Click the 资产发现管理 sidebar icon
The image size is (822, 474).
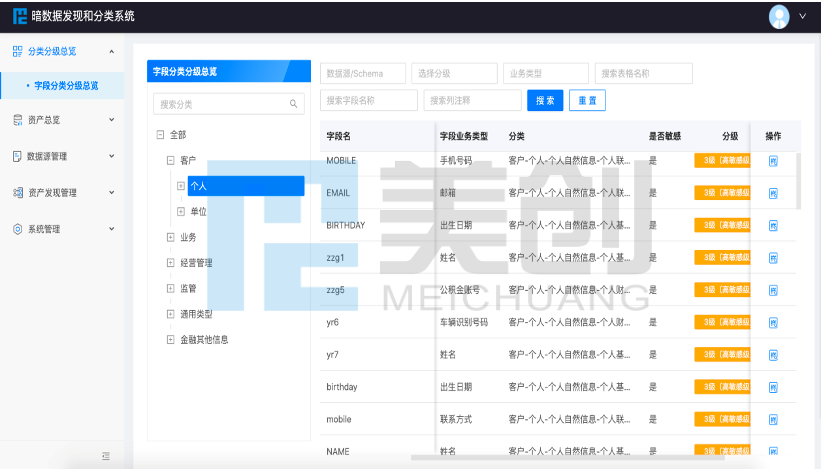click(18, 192)
